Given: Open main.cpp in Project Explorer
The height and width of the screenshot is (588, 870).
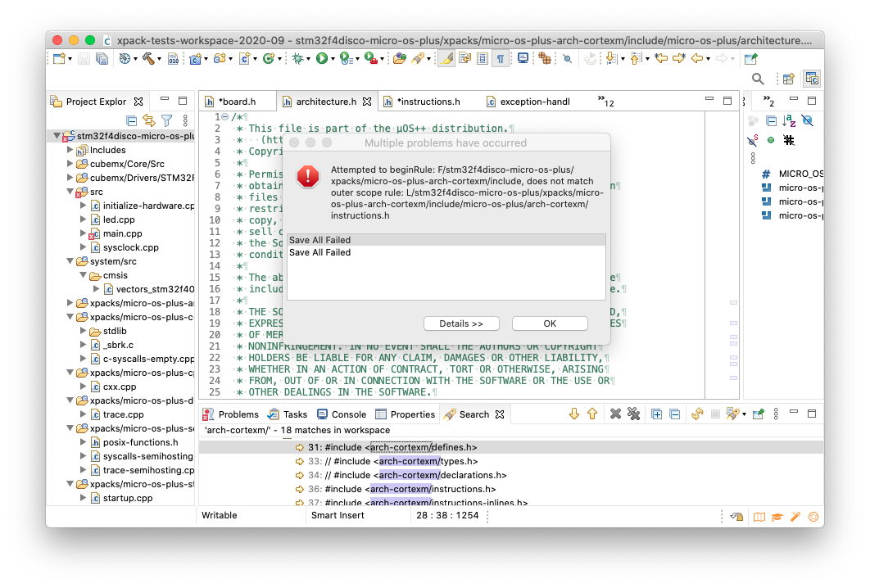Looking at the screenshot, I should 122,233.
